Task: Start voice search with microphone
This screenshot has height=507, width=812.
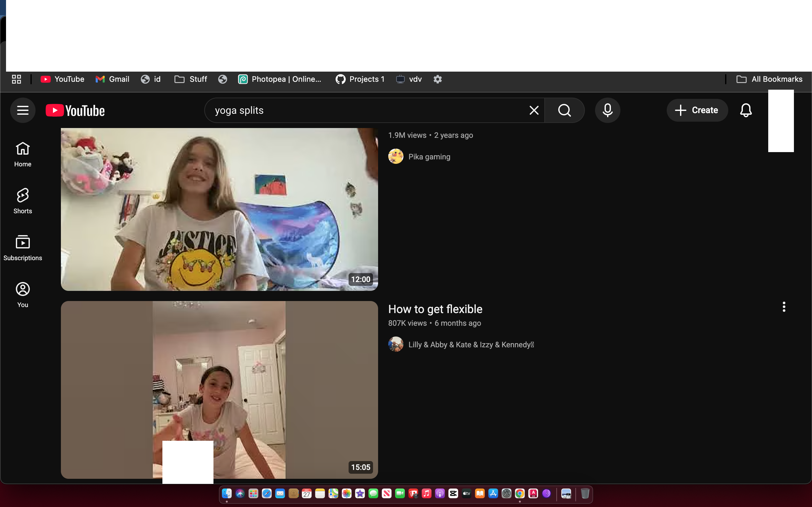Action: pos(607,110)
